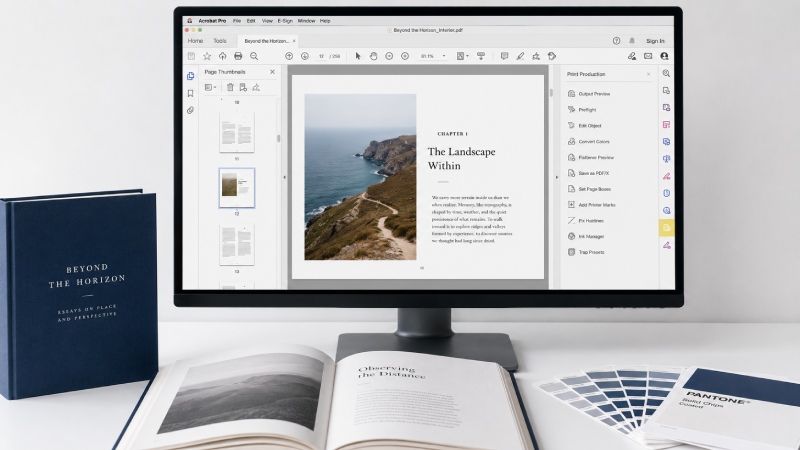Collapse the right tools pane arrow
Screen dimensions: 800x450
(557, 178)
